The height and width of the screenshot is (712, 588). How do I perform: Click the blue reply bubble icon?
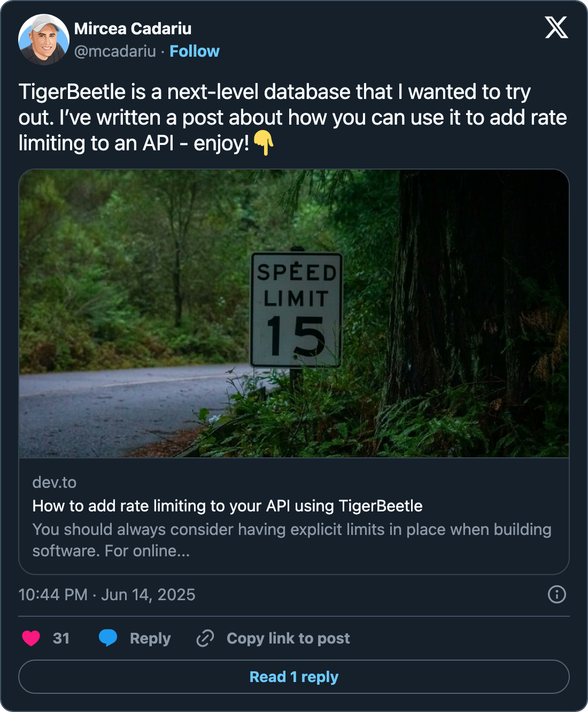click(x=108, y=638)
